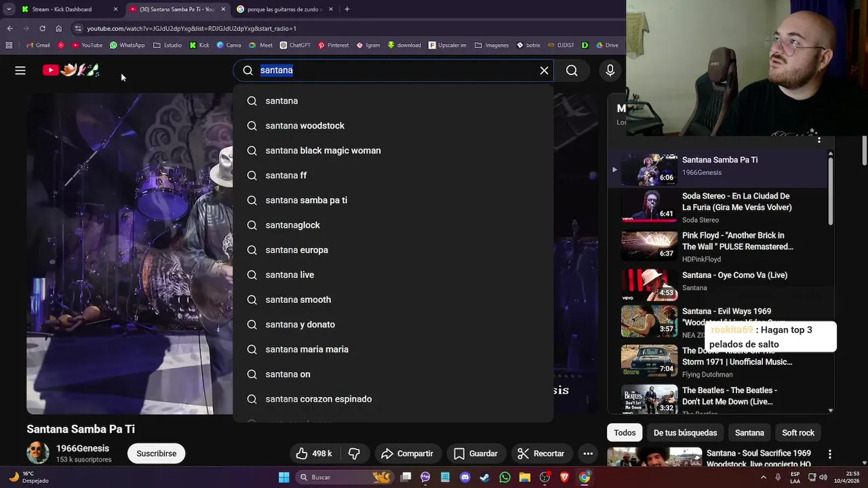Open more video actions three-dot menu
The image size is (868, 488).
tap(588, 453)
